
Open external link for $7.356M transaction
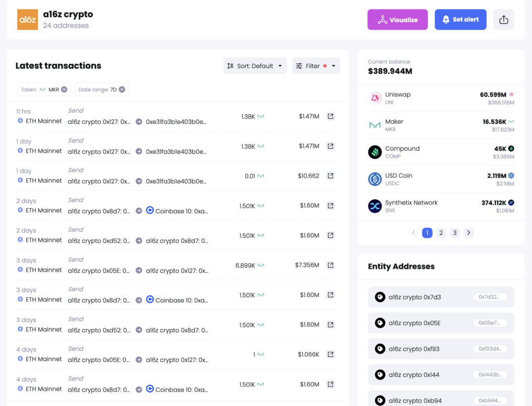click(x=330, y=265)
